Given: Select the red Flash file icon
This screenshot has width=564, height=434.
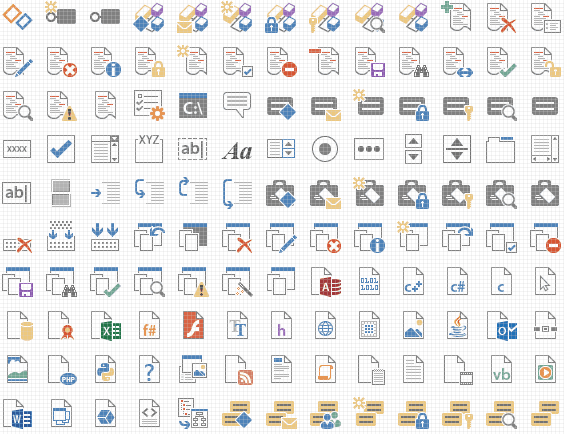Looking at the screenshot, I should click(x=194, y=325).
